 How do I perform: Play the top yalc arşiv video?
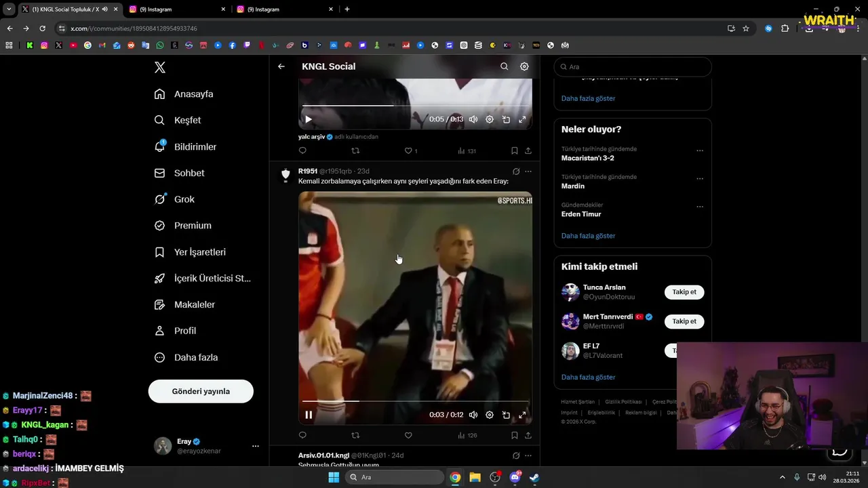(x=308, y=119)
